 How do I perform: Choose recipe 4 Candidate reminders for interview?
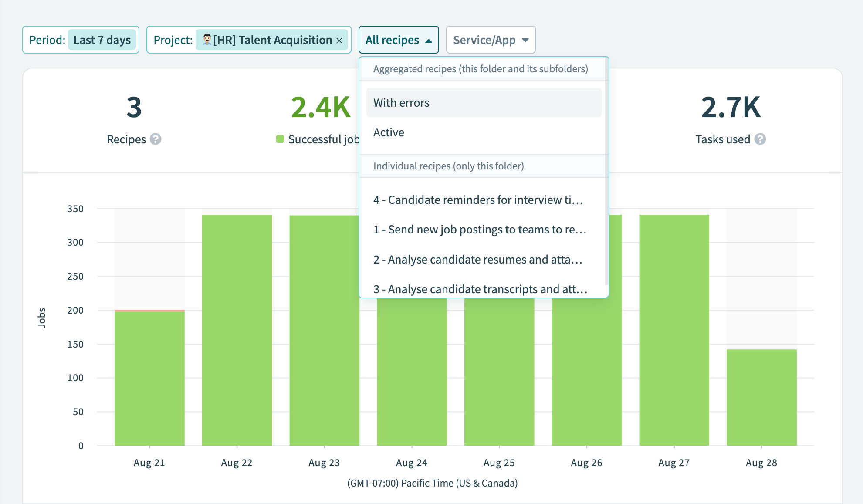[478, 200]
